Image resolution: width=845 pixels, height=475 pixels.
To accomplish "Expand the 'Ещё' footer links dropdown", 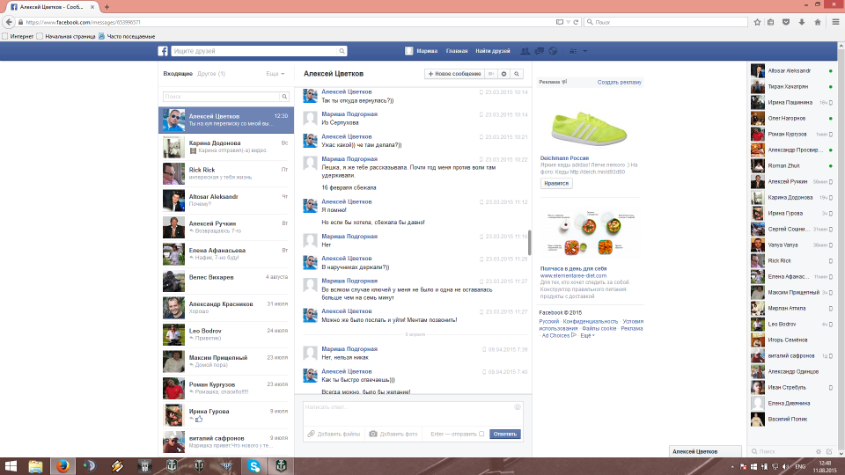I will (x=587, y=335).
